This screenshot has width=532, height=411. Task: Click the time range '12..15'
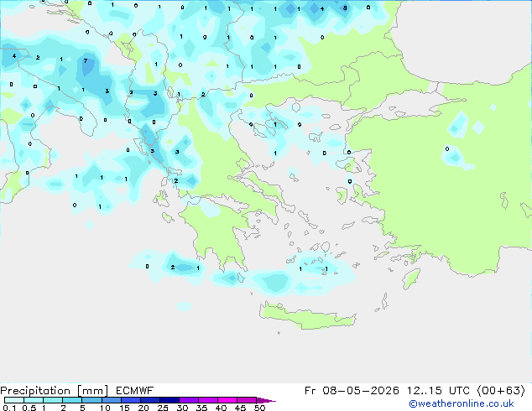(x=424, y=391)
